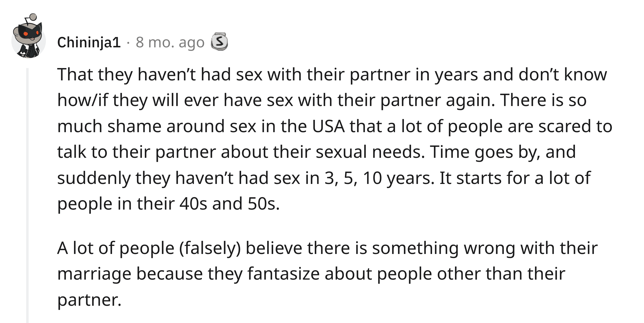Open Chininja1's Snoo avatar
The width and height of the screenshot is (644, 323).
pos(29,36)
